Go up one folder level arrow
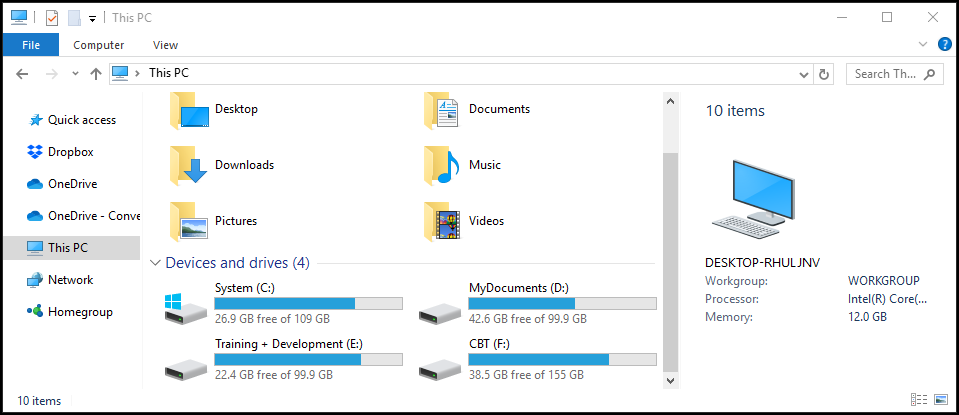959x415 pixels. click(x=96, y=73)
